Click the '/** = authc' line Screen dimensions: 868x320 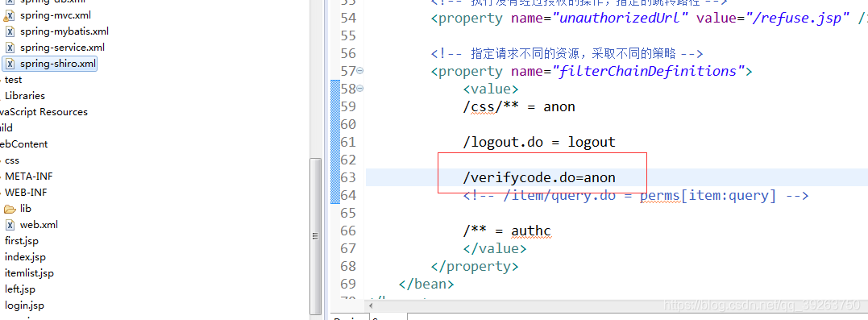point(507,231)
